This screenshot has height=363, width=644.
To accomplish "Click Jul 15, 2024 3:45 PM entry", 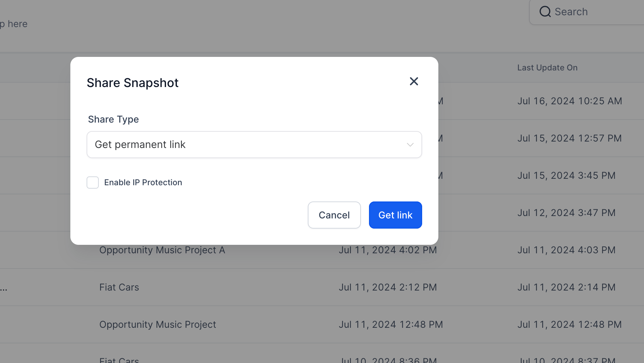I will pyautogui.click(x=566, y=176).
